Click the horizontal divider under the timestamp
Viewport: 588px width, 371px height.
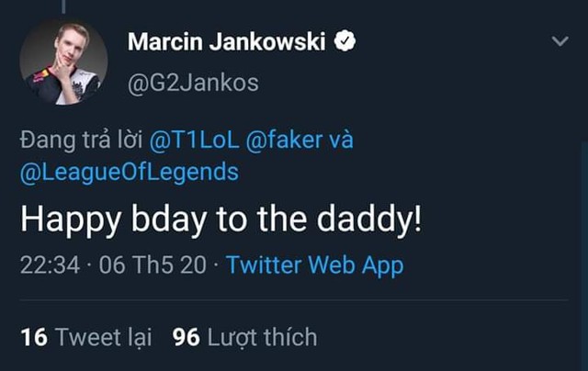coord(294,300)
